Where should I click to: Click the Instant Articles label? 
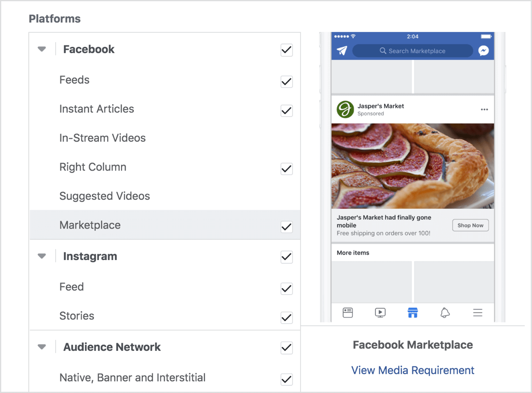click(x=97, y=109)
